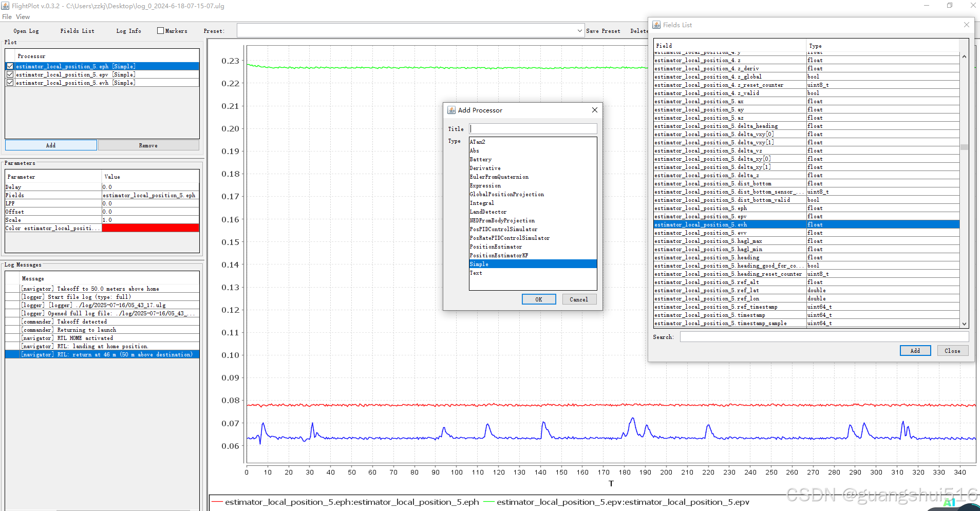The image size is (980, 511).
Task: Select PosRatePIDControlSimulator processor type
Action: coord(533,238)
